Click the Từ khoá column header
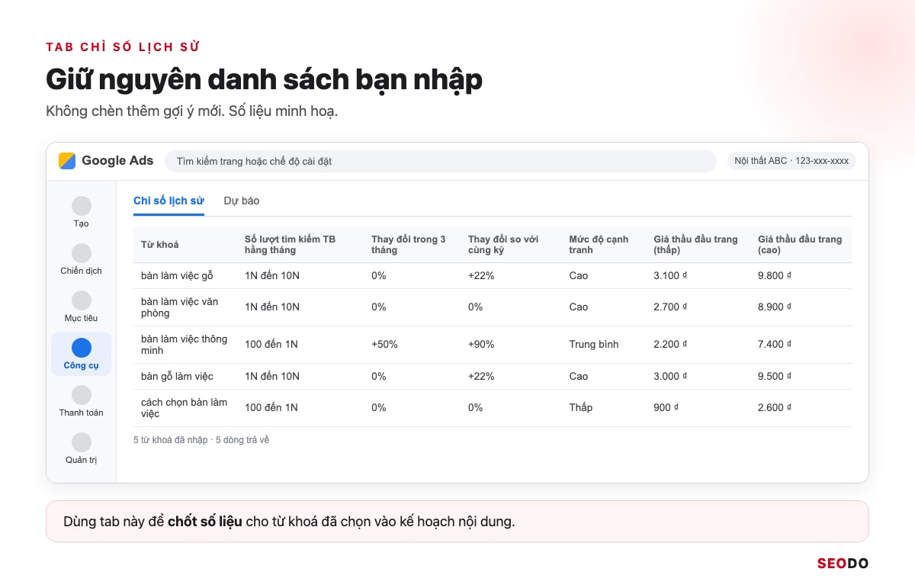 (x=160, y=245)
